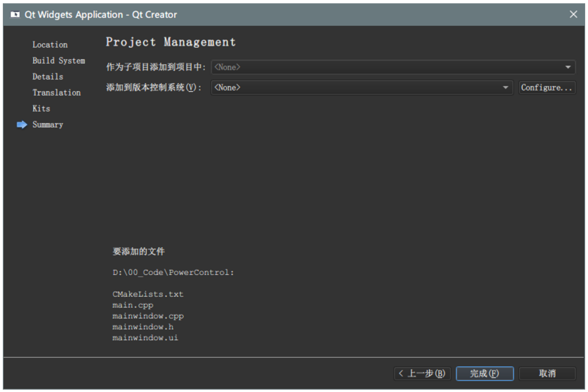Click the Qt Creator icon in the title bar
The image size is (588, 392).
point(16,15)
